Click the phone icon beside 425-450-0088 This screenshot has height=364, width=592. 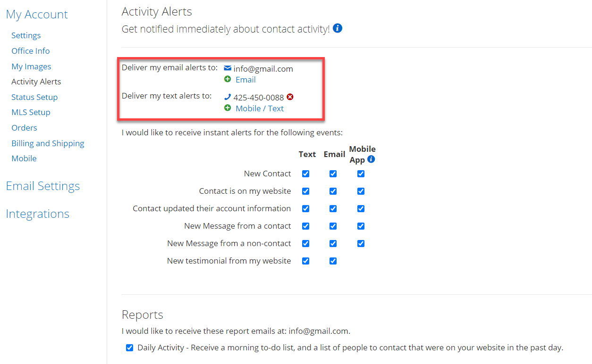click(228, 97)
